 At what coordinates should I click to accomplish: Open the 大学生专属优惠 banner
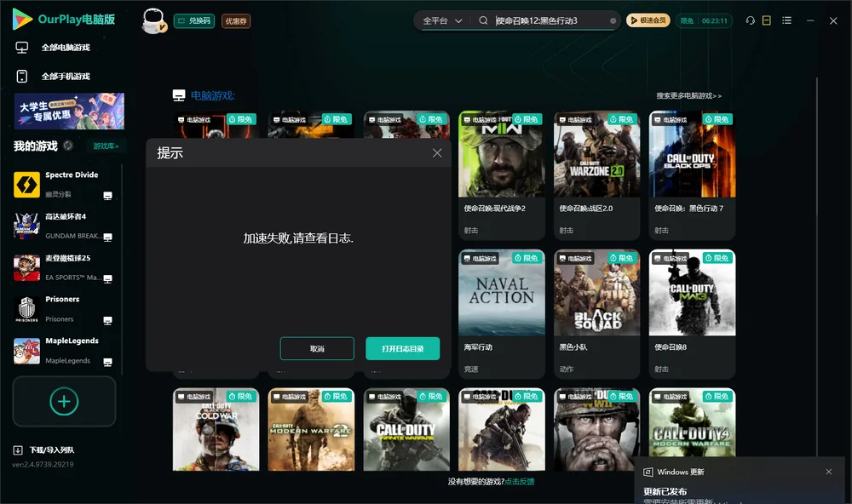click(69, 112)
